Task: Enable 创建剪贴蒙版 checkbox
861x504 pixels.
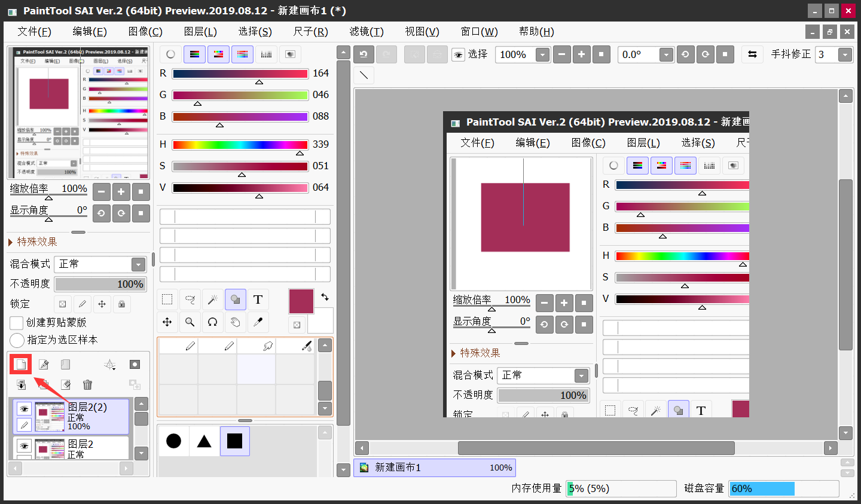Action: pos(17,323)
